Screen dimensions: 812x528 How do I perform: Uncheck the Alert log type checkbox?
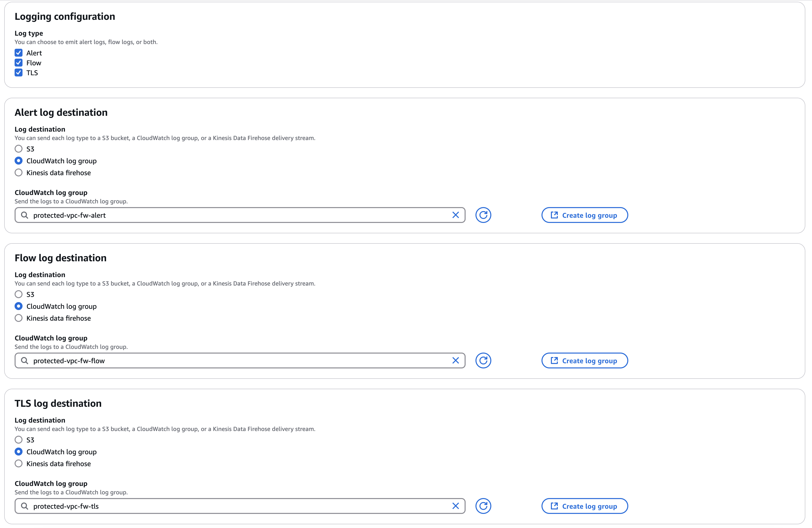(x=19, y=53)
